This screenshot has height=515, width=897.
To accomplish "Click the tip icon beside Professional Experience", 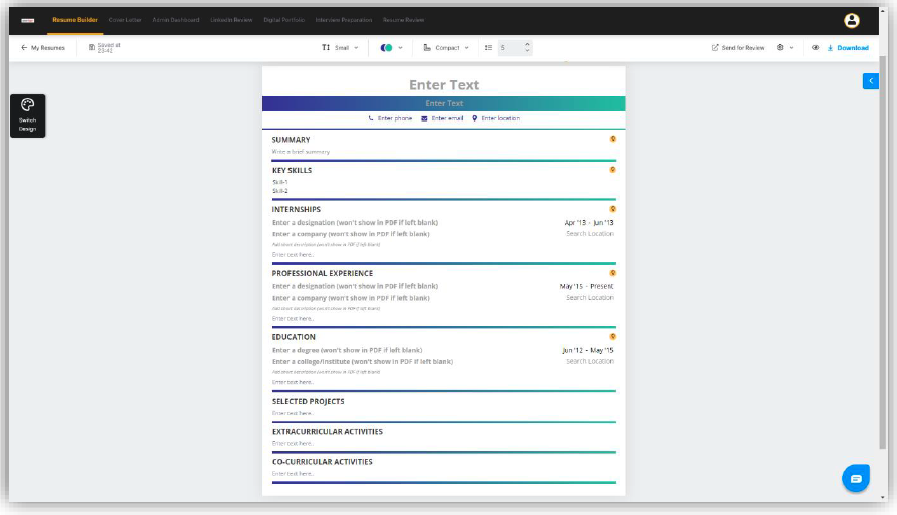I will pos(613,272).
